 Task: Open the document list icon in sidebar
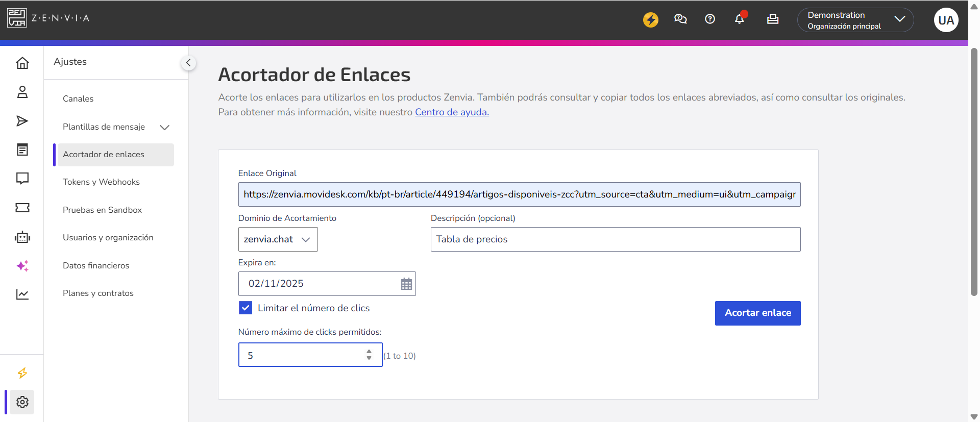click(x=22, y=150)
